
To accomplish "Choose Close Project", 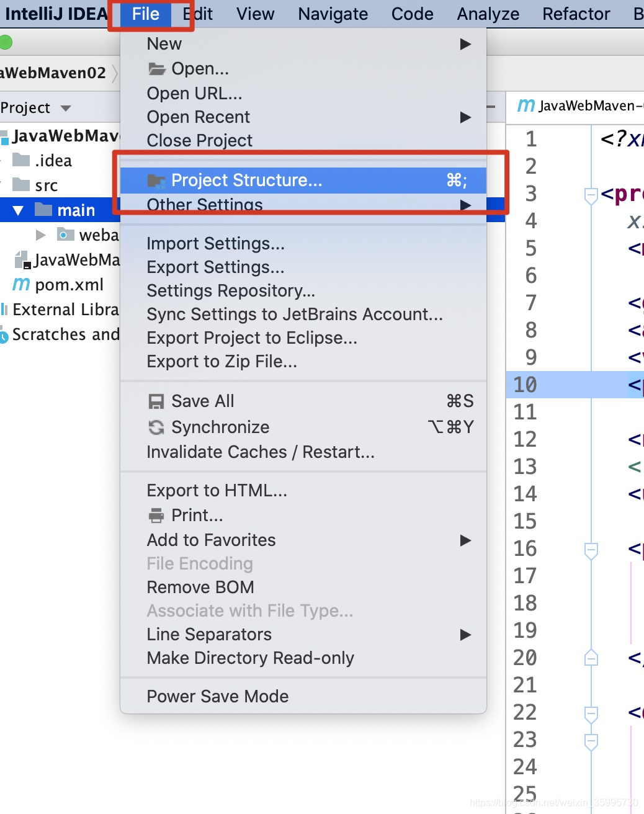I will pos(303,140).
